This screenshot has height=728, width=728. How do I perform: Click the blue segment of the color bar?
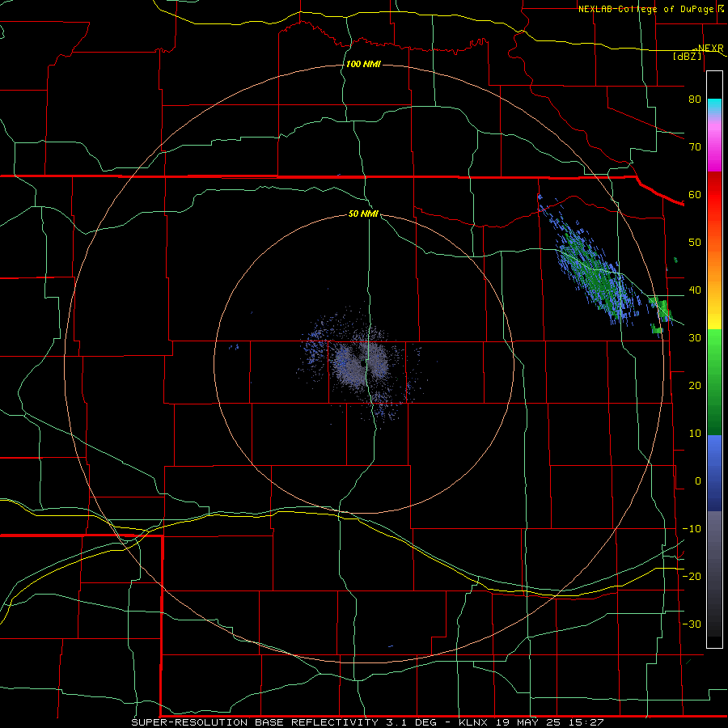[714, 472]
